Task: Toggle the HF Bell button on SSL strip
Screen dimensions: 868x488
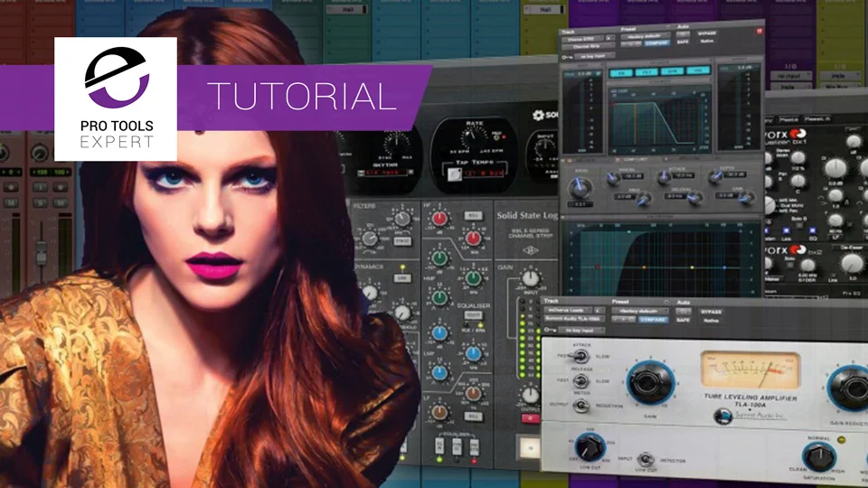Action: pyautogui.click(x=472, y=216)
